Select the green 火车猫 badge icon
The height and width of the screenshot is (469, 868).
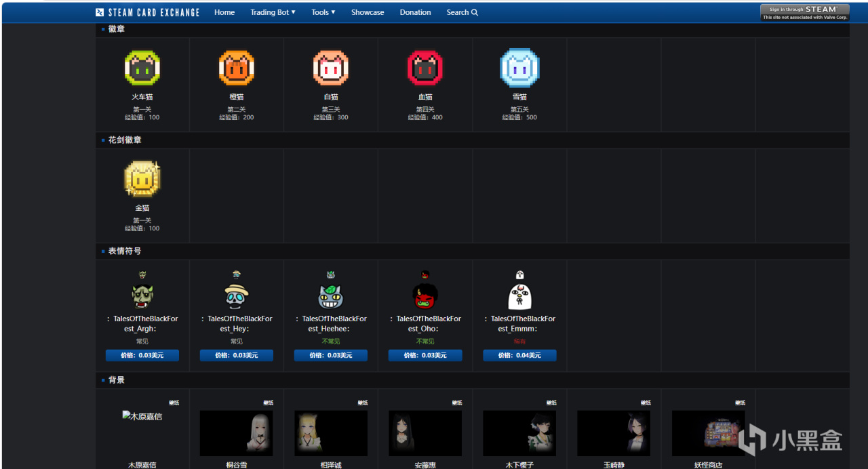tap(142, 68)
